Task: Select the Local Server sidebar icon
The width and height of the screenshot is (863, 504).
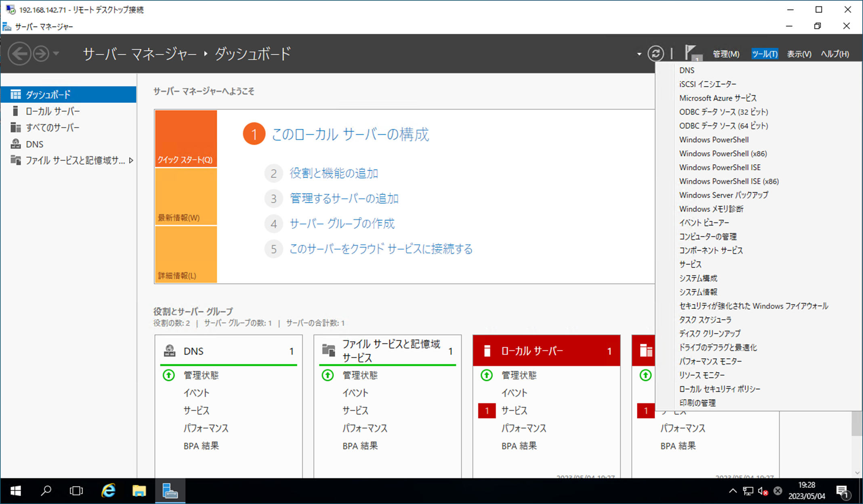Action: (x=15, y=111)
